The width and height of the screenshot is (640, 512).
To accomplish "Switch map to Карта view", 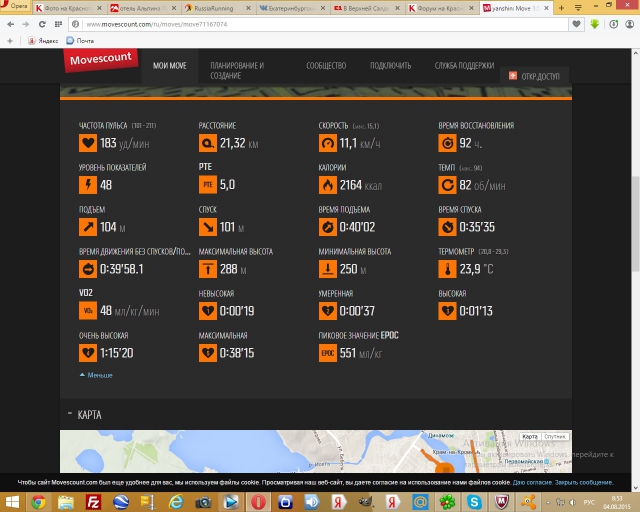I will (x=530, y=436).
